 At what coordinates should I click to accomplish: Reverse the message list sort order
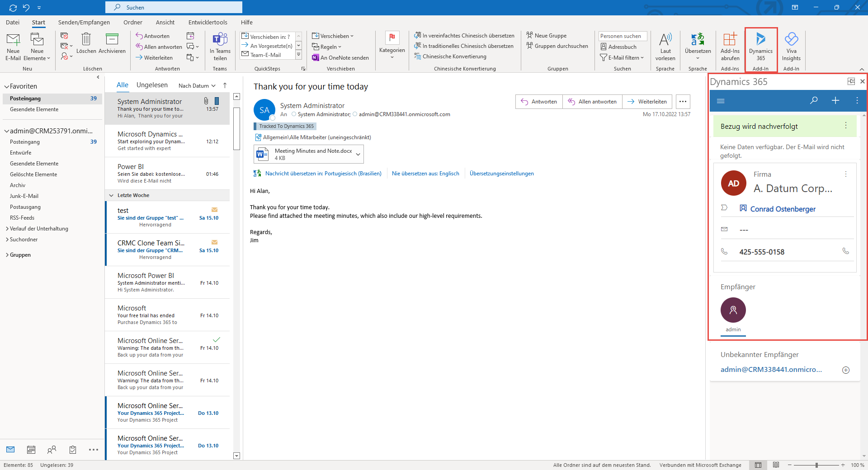click(225, 85)
